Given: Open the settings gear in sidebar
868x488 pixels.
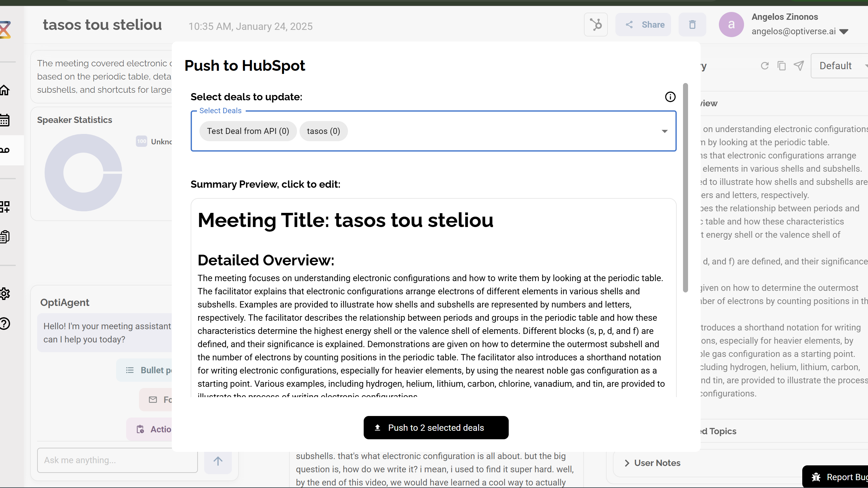Looking at the screenshot, I should pos(5,294).
